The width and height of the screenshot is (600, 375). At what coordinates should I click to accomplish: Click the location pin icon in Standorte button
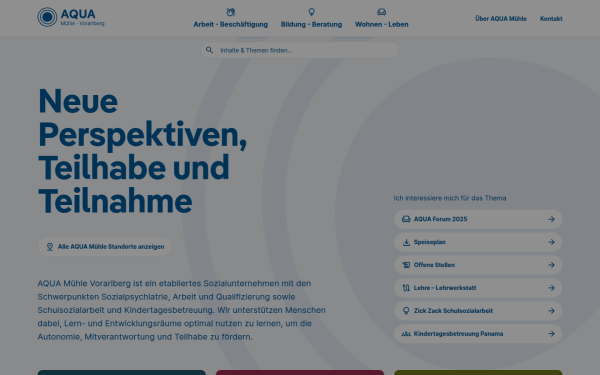point(50,247)
